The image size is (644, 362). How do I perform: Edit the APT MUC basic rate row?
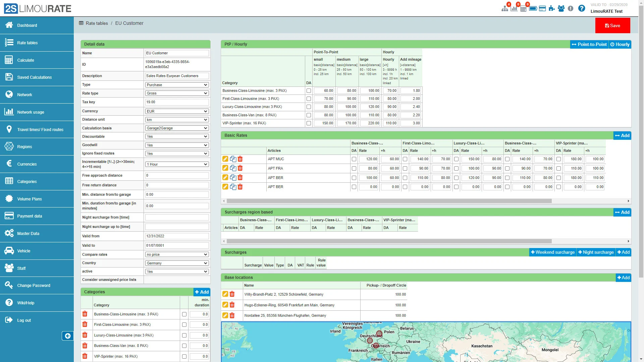tap(225, 159)
